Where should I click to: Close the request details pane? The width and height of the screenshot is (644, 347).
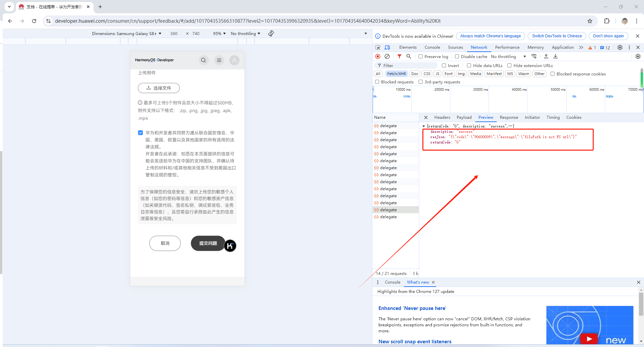pyautogui.click(x=426, y=117)
